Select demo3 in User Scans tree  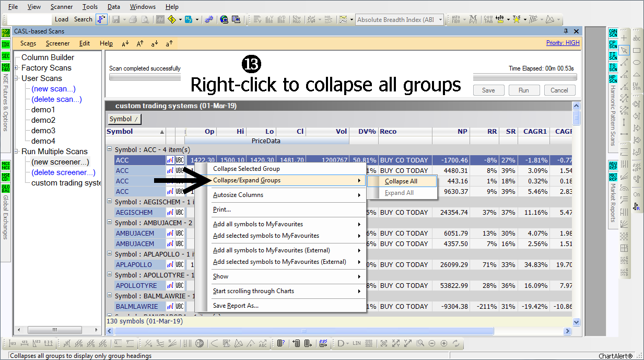[43, 131]
